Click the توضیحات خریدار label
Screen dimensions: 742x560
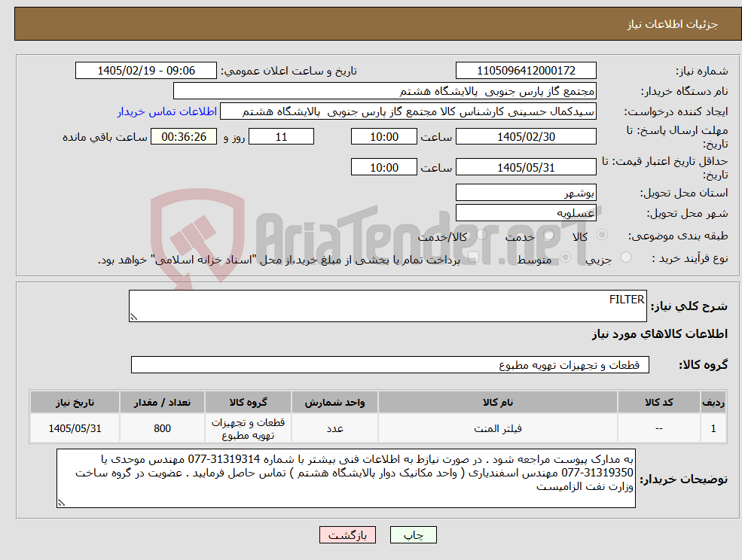684,479
